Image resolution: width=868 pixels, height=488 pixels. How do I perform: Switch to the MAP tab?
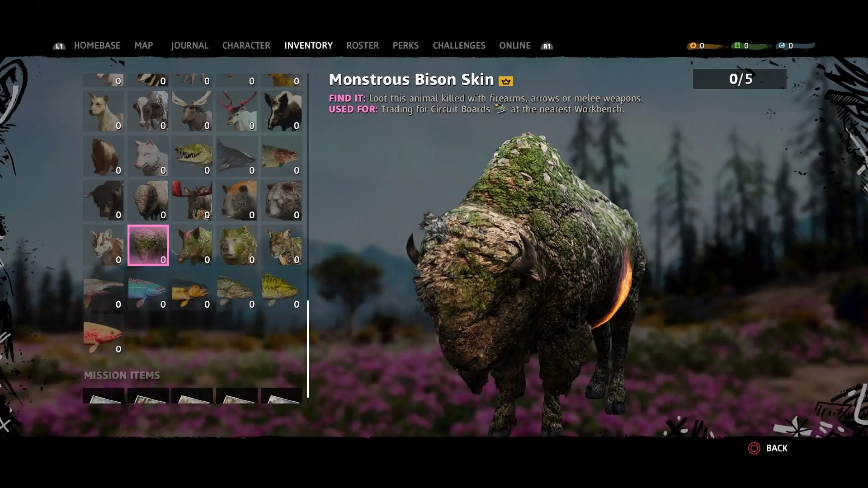(144, 46)
